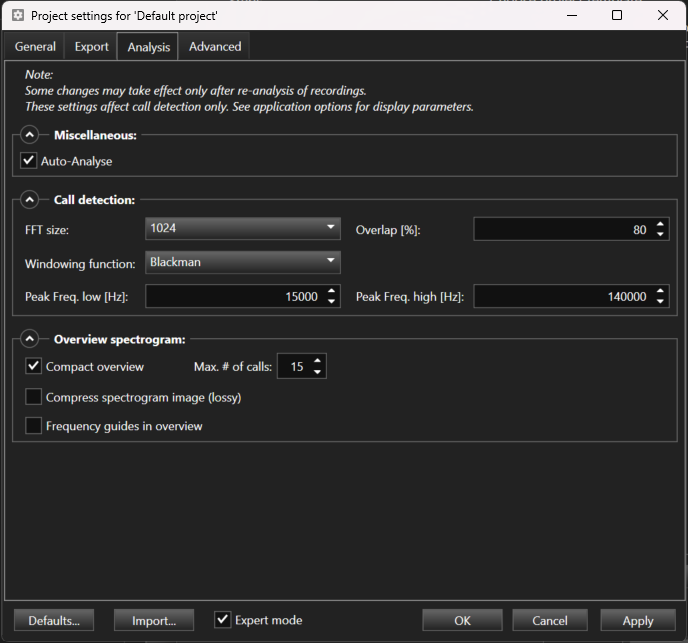688x643 pixels.
Task: Enable Frequency guides in overview
Action: 34,426
